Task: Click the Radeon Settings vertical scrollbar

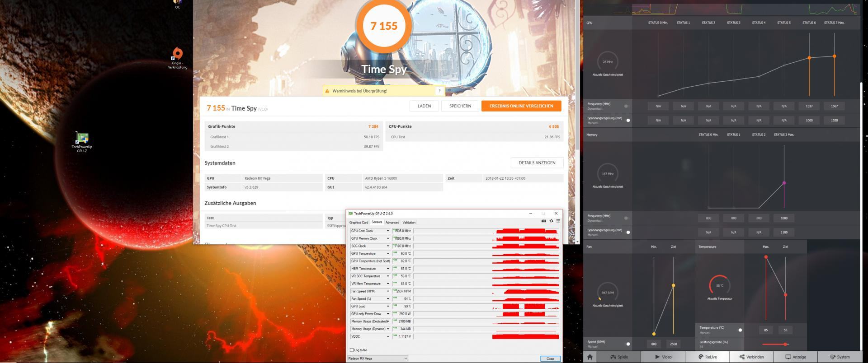Action: (861, 217)
